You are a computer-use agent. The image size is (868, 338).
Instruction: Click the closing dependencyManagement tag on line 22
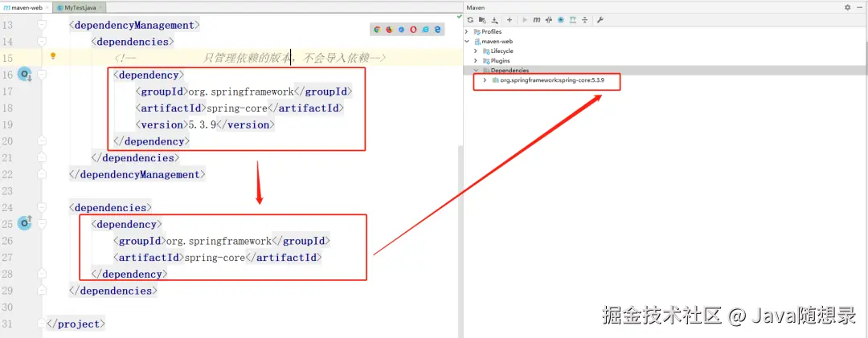[137, 175]
